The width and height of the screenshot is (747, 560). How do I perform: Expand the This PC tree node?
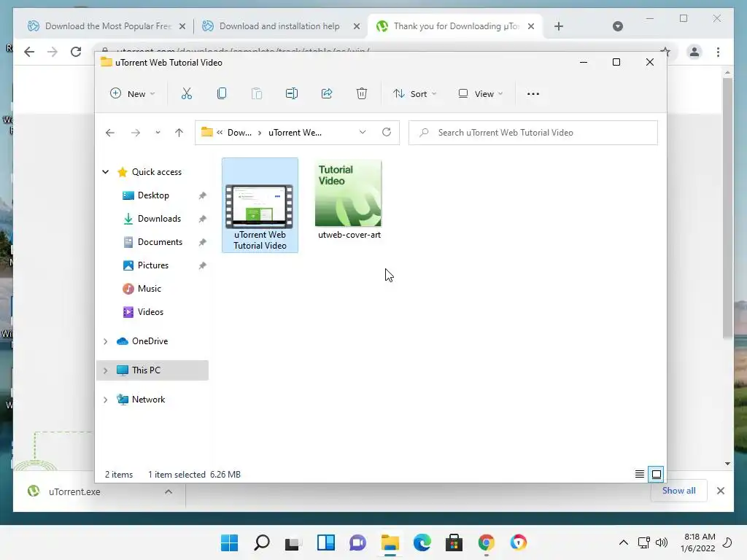click(106, 370)
